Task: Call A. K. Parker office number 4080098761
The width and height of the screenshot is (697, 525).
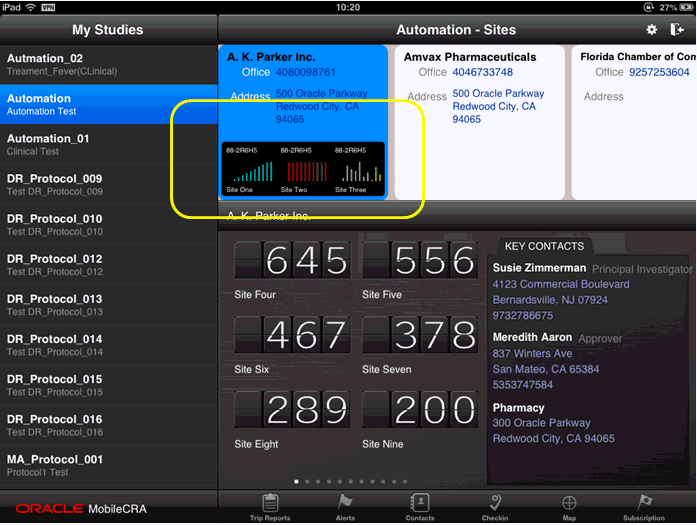Action: coord(305,72)
